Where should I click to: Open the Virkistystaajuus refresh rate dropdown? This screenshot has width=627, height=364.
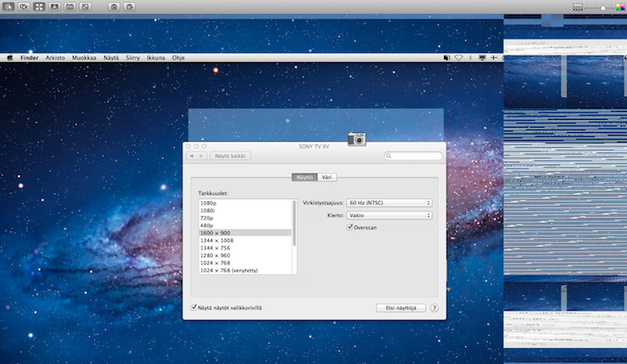click(390, 203)
